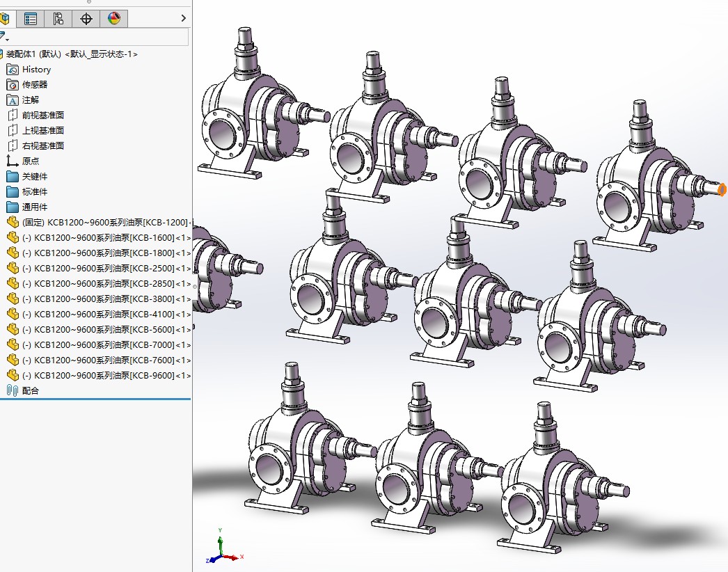Click the 传感器 sensors icon

[x=13, y=85]
